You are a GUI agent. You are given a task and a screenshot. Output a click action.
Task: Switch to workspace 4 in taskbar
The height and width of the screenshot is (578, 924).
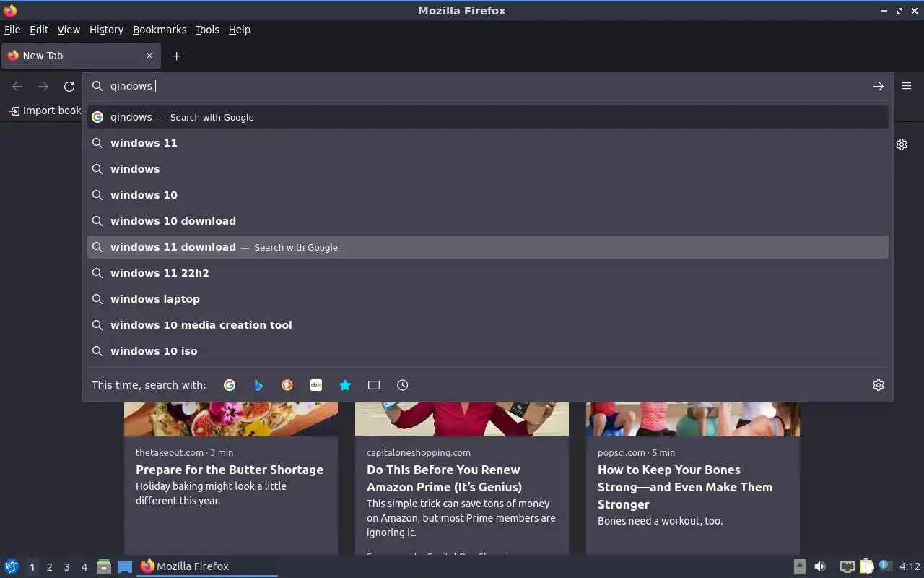click(x=84, y=567)
